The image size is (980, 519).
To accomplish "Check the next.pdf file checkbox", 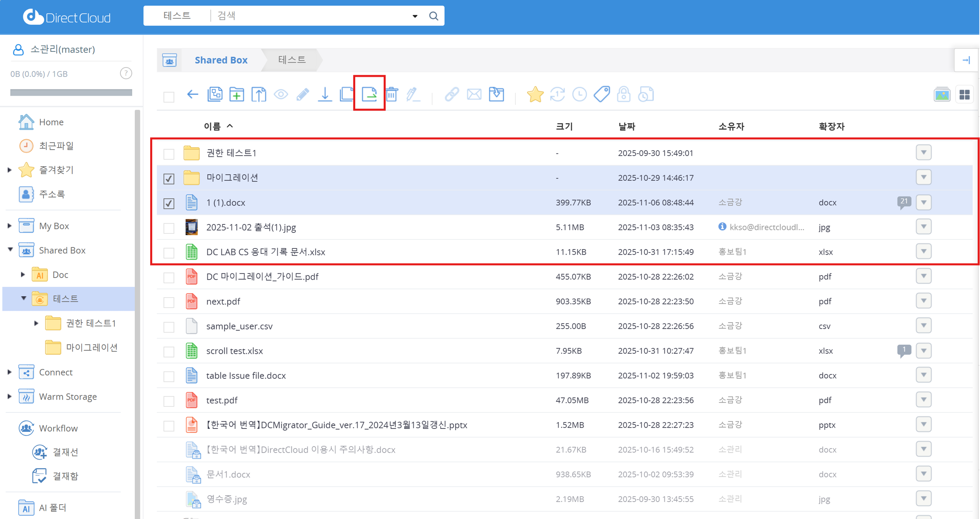I will point(169,302).
